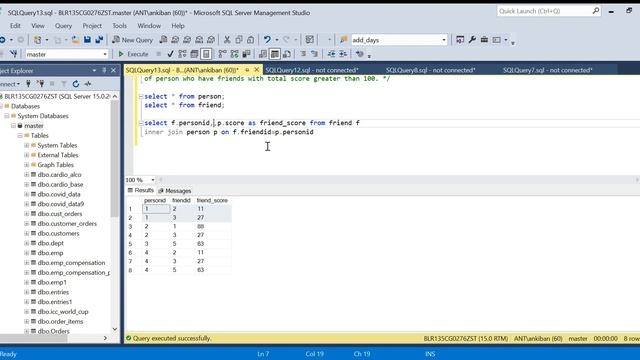This screenshot has width=640, height=360.
Task: Toggle IntelliSense enabled icon
Action: tap(206, 54)
